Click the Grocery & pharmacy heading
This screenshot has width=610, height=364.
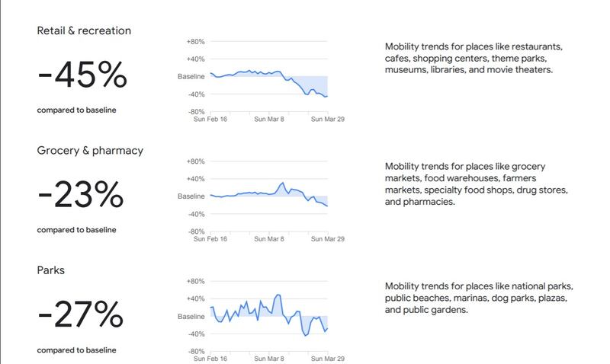(x=90, y=151)
